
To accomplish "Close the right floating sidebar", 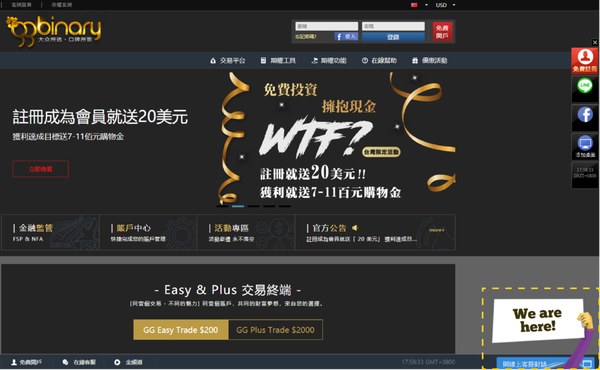I will point(595,42).
